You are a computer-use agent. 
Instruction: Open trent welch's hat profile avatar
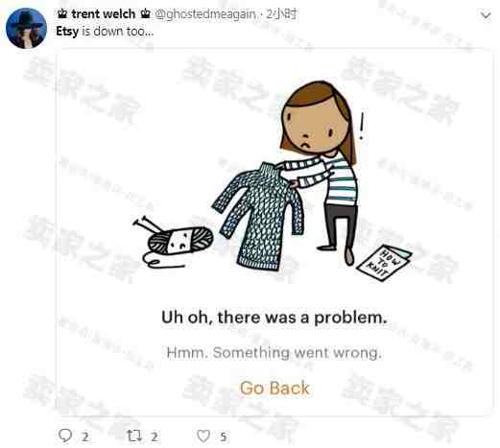pos(27,28)
